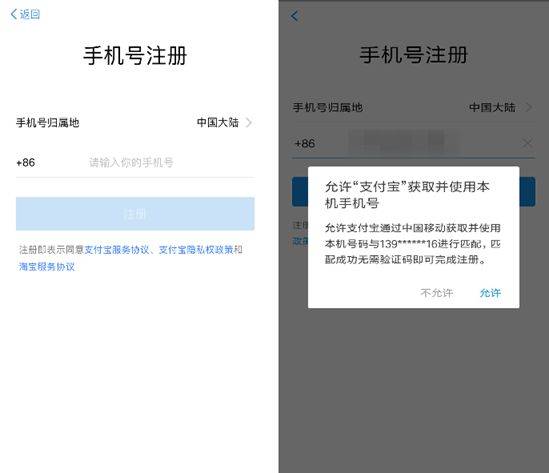Focus the 请输入你的手机号 phone input field
This screenshot has height=473, width=549.
[131, 162]
